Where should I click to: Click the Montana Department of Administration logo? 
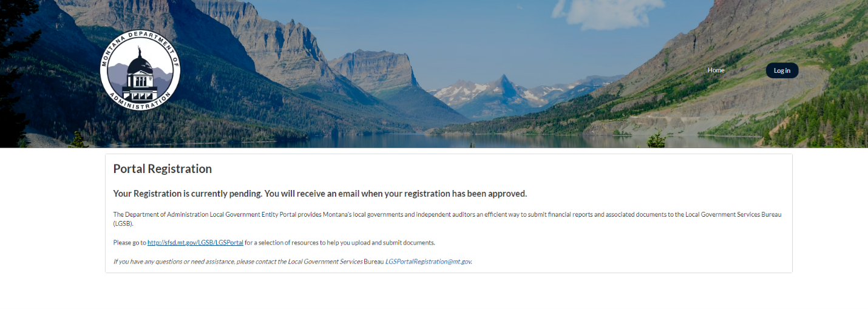point(140,70)
